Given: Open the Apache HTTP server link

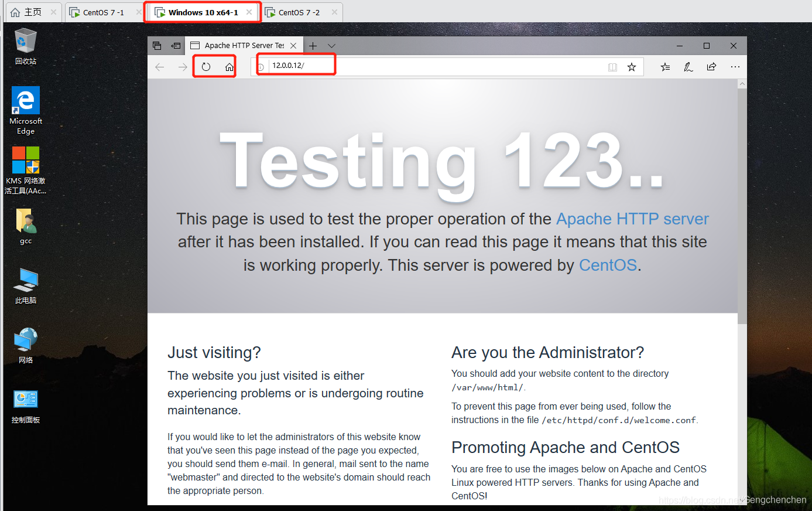Looking at the screenshot, I should [632, 219].
